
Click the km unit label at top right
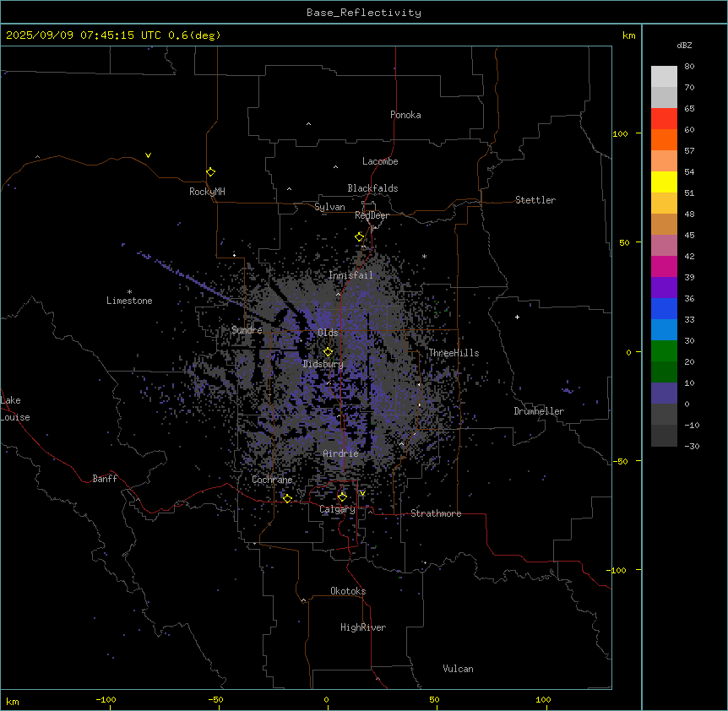coord(629,35)
